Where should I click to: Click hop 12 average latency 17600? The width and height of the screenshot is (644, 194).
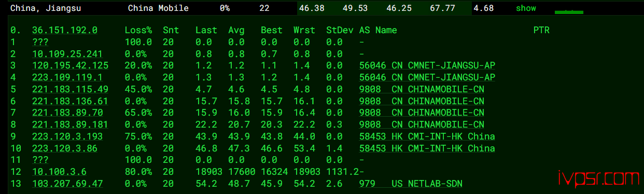coord(242,172)
